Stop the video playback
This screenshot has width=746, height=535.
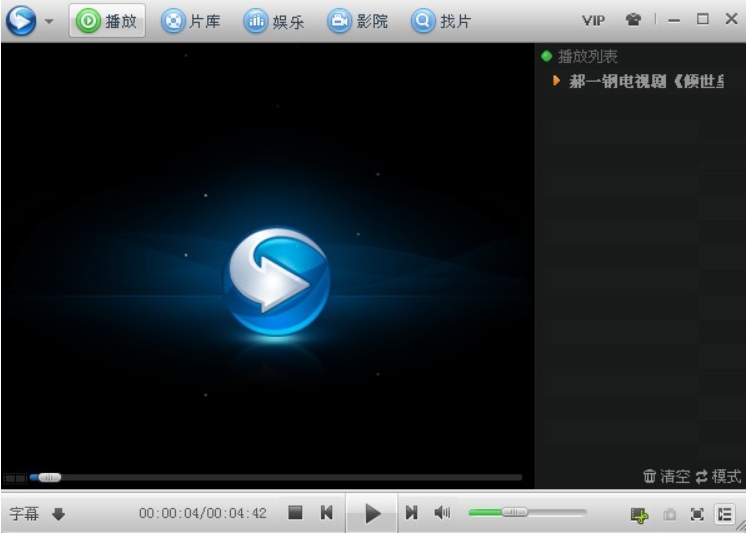(295, 513)
